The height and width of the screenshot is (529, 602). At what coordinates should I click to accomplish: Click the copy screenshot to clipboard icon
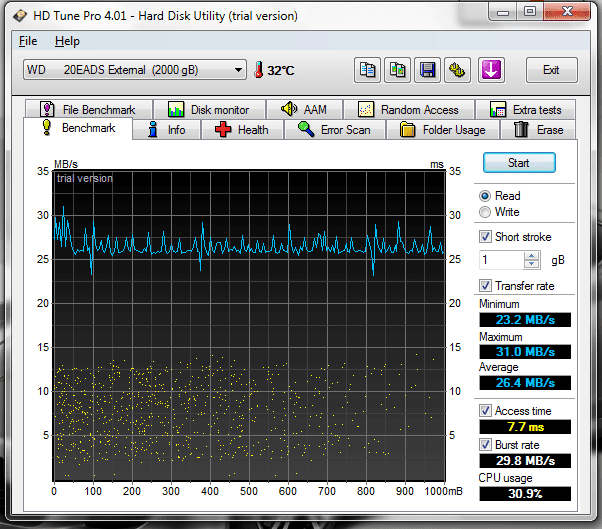[x=398, y=70]
